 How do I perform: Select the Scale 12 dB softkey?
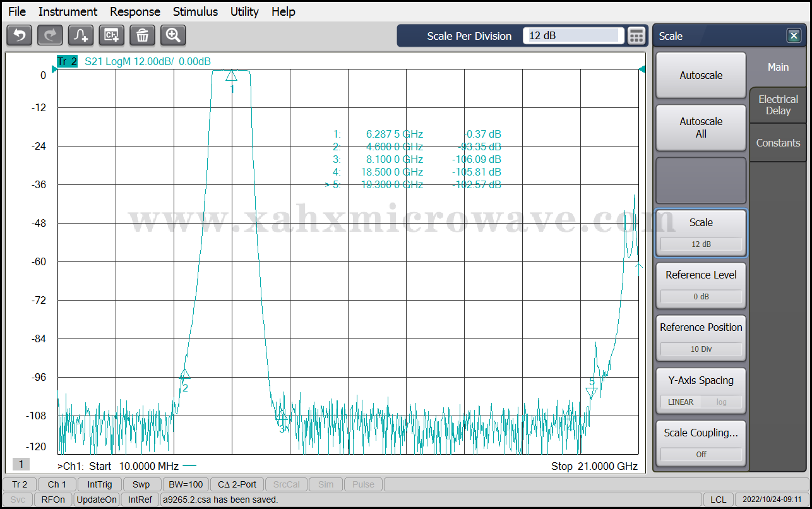pos(701,233)
